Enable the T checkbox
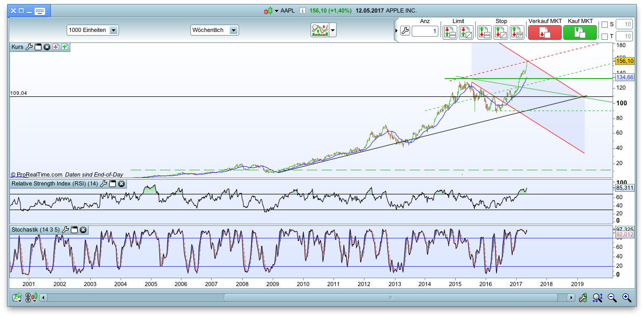 [605, 37]
